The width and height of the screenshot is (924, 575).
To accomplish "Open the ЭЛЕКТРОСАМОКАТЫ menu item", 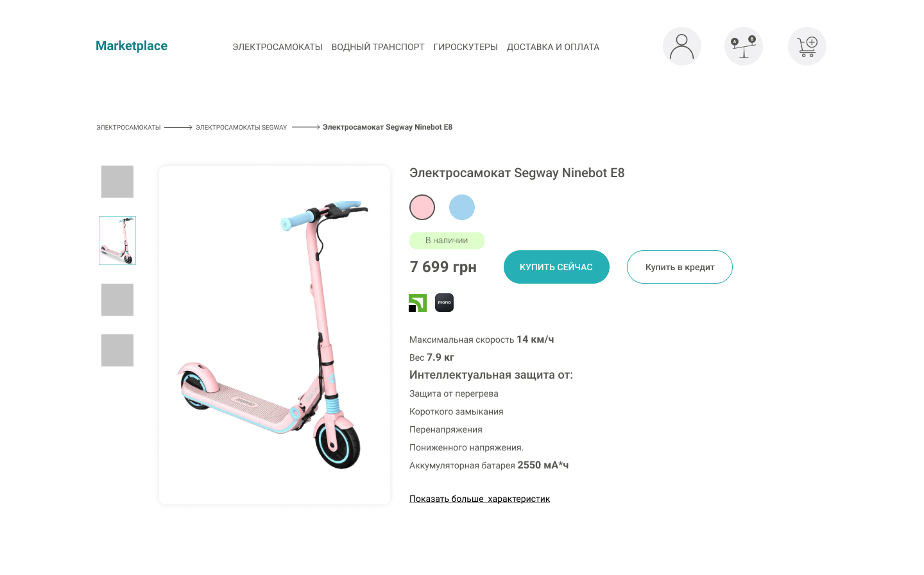I will [277, 47].
